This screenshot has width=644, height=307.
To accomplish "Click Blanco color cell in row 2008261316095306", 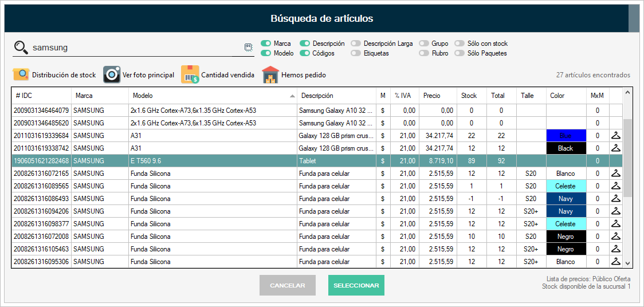I will (x=566, y=261).
